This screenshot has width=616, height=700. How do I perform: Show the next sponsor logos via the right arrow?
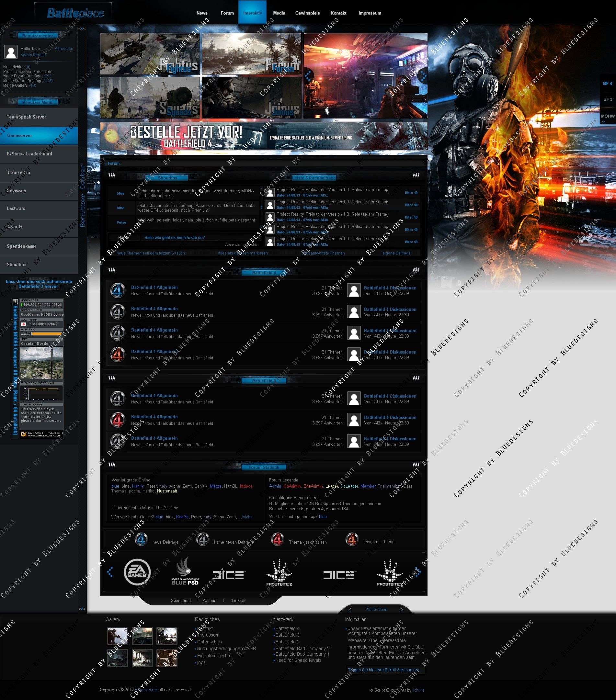[x=418, y=571]
